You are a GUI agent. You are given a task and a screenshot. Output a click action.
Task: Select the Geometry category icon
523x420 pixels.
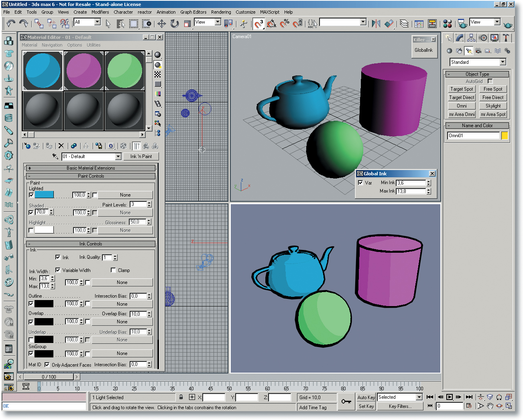point(449,51)
